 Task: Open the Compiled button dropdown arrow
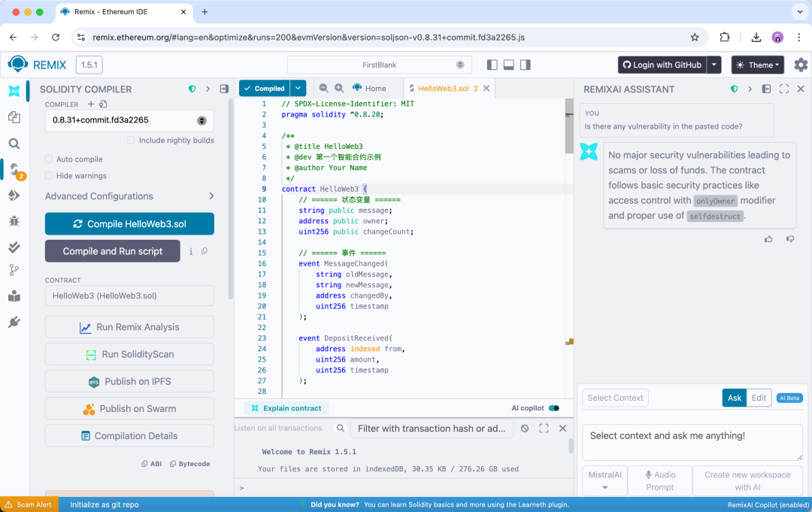pyautogui.click(x=298, y=88)
